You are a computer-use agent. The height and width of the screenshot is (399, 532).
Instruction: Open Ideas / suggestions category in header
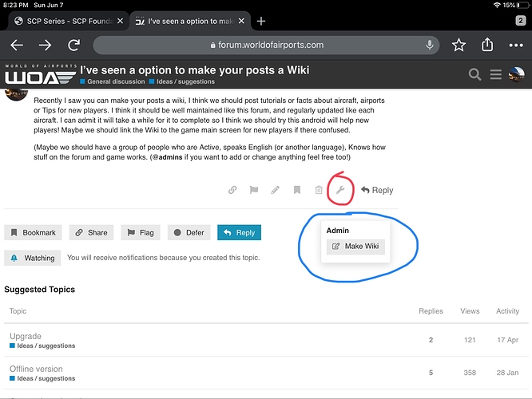coord(182,81)
